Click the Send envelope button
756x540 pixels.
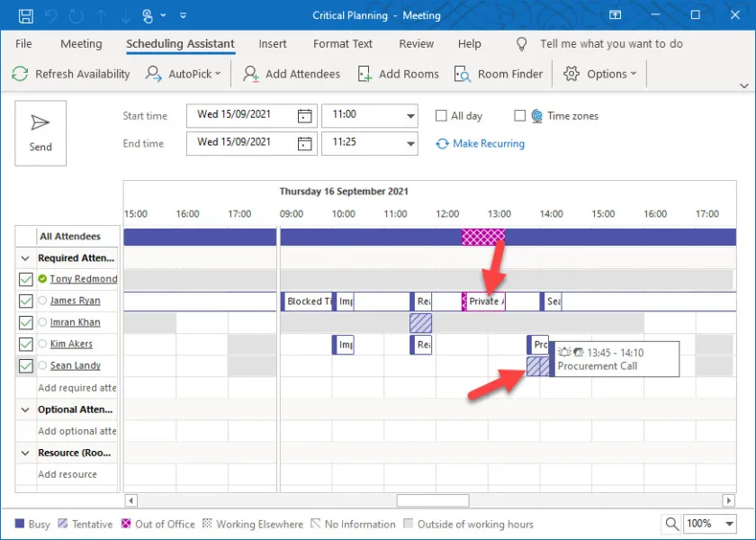point(40,132)
